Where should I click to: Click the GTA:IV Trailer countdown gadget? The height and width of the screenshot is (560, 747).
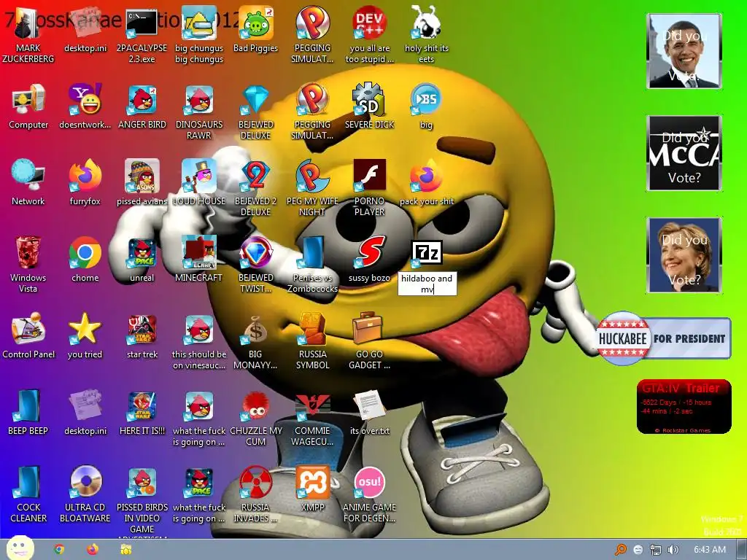[684, 407]
